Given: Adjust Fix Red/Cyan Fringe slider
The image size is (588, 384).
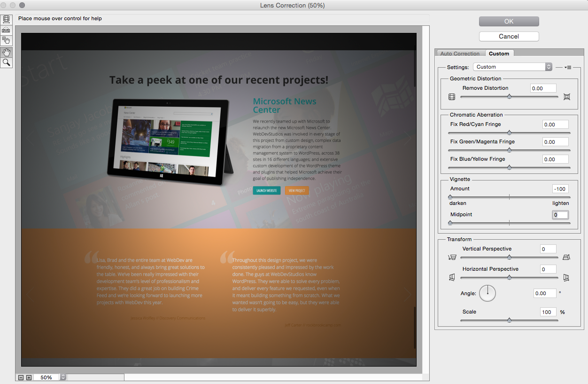Looking at the screenshot, I should click(x=509, y=133).
